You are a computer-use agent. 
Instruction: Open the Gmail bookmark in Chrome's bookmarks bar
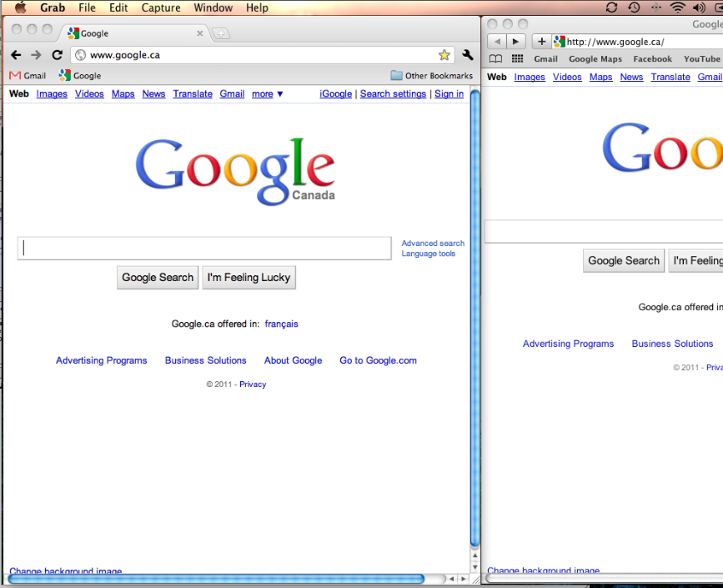28,76
